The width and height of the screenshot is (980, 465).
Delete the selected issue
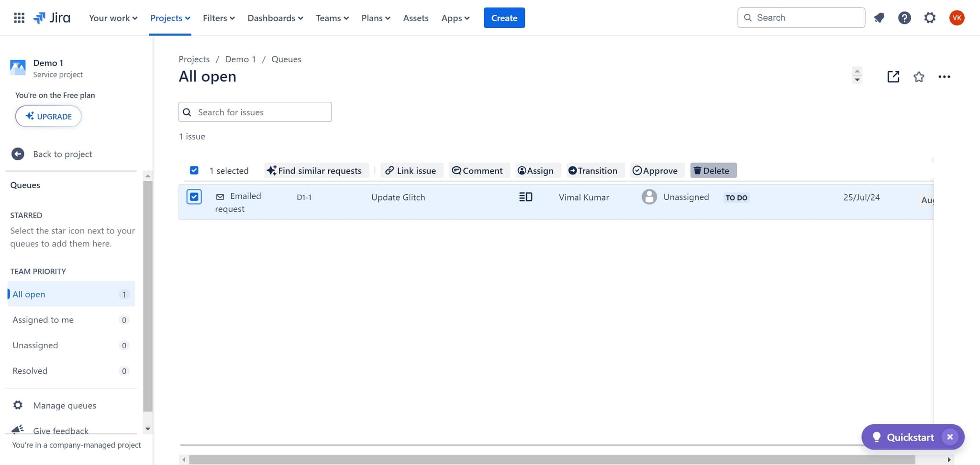tap(713, 171)
